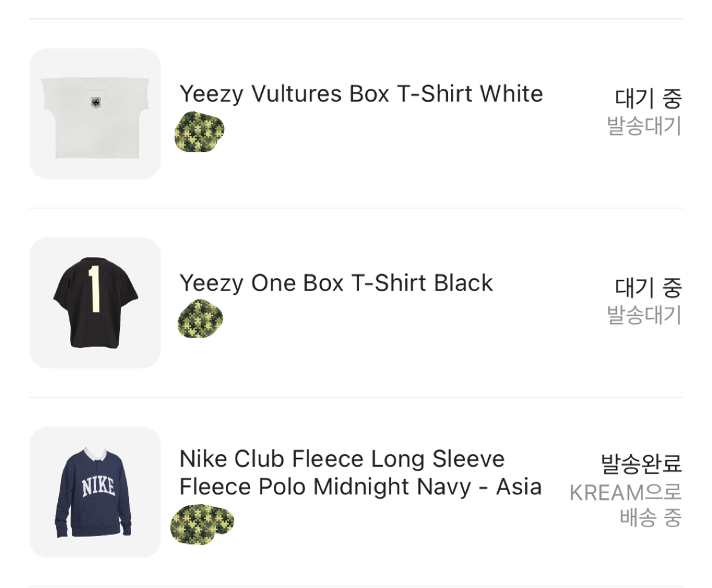Viewport: 712px width, 588px height.
Task: Open Nike Club Fleece Polo Midnight Navy listing
Action: 360,473
